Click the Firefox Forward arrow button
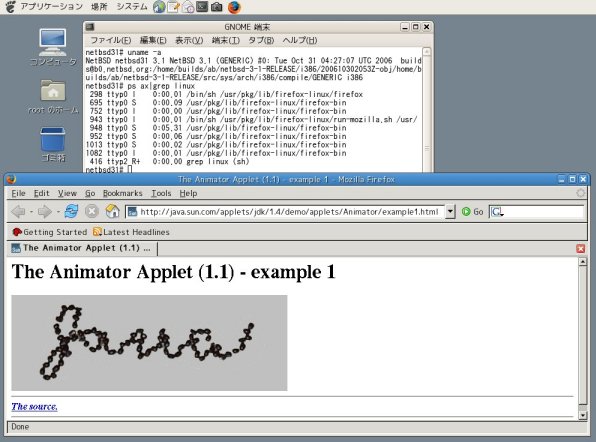The image size is (596, 442). [x=44, y=211]
